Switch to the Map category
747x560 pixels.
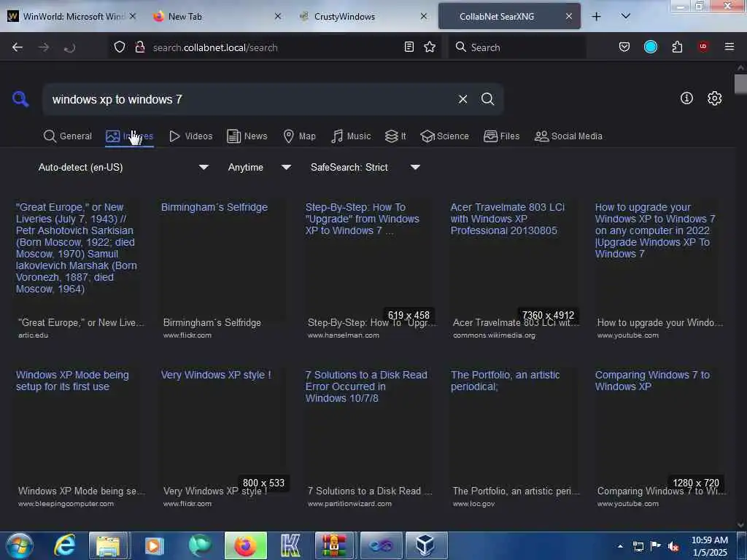click(x=300, y=136)
